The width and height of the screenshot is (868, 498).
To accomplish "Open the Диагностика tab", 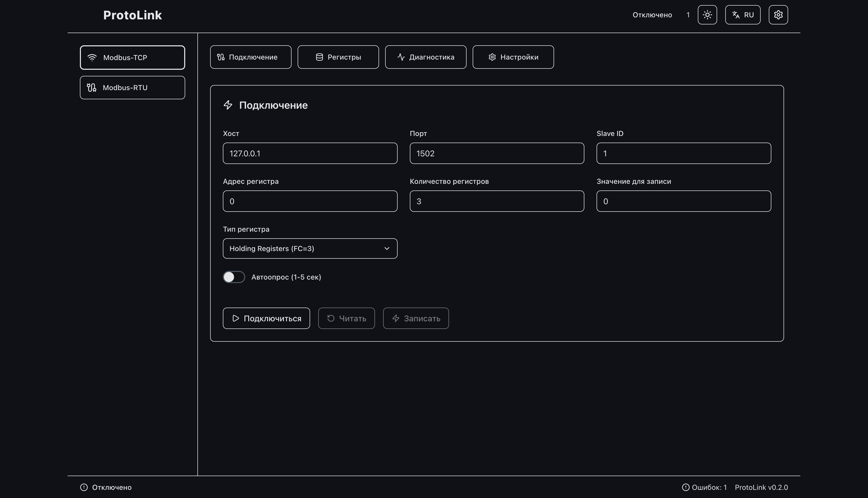I will click(x=425, y=57).
